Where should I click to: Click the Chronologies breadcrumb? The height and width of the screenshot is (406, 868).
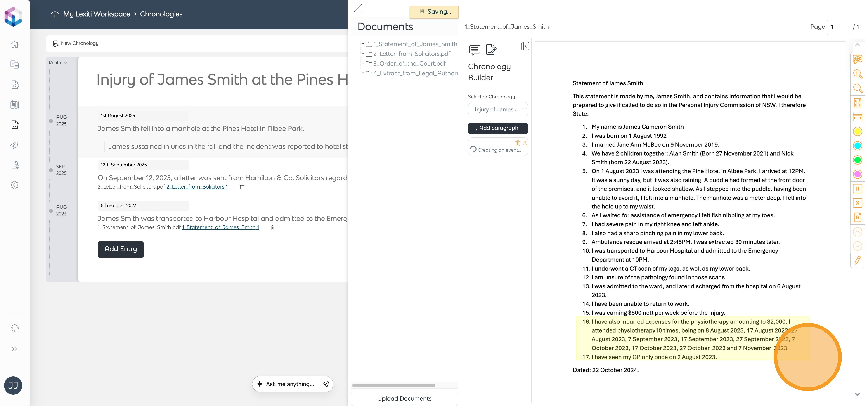pyautogui.click(x=161, y=14)
